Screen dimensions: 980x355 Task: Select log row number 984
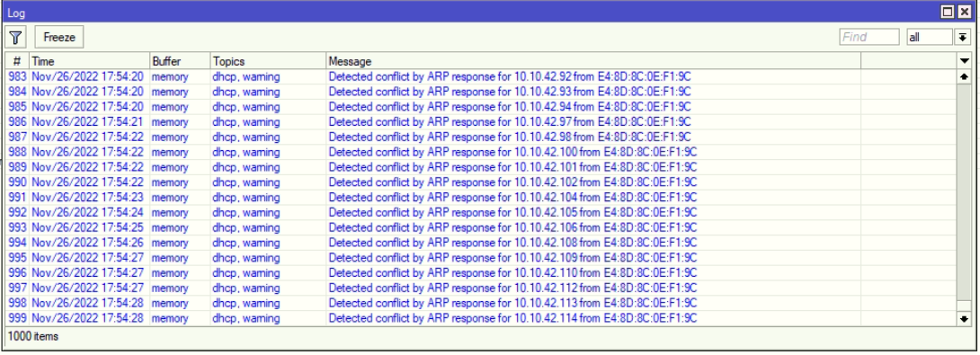[481, 92]
